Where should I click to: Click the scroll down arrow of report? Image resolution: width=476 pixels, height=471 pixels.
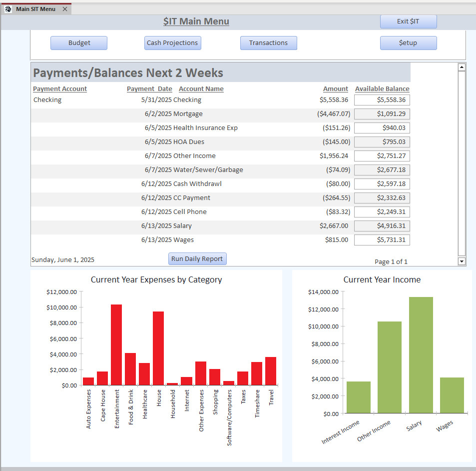[462, 261]
